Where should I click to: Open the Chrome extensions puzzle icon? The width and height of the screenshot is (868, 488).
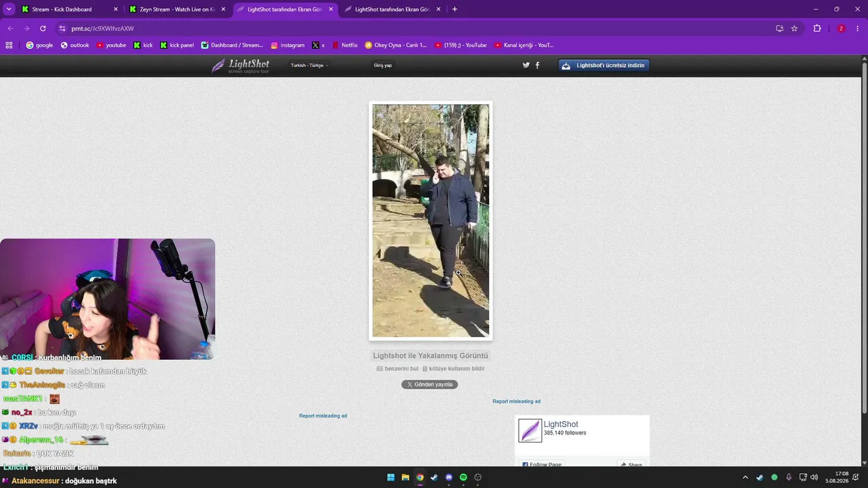pos(817,28)
